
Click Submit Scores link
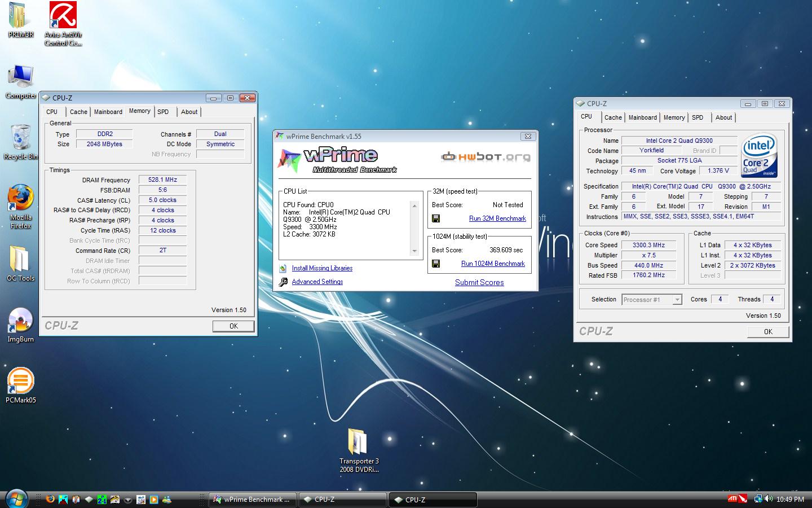[x=479, y=282]
